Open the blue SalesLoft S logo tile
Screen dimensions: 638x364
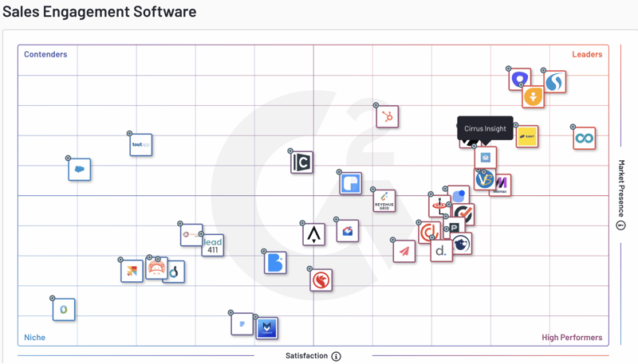click(x=554, y=82)
